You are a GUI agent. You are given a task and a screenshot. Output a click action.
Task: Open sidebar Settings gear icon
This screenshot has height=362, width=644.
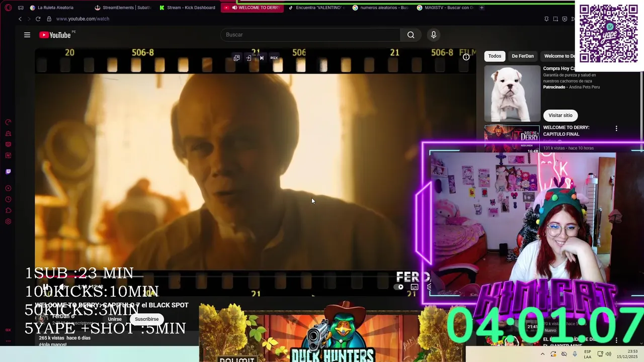(x=8, y=222)
